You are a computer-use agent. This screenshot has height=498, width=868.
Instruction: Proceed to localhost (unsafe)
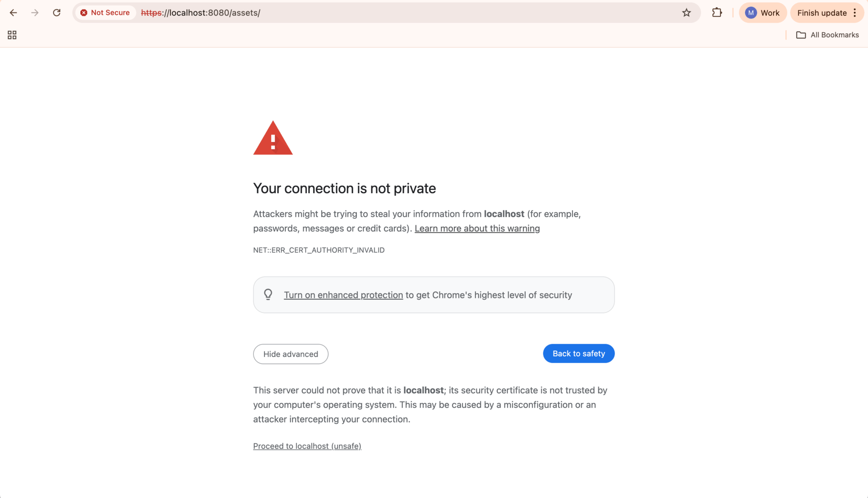pyautogui.click(x=307, y=446)
